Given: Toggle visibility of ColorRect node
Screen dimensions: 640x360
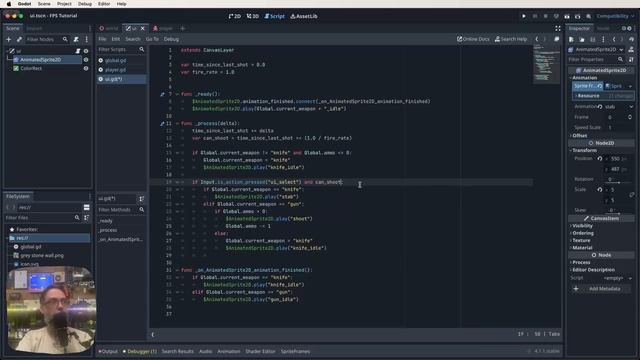Looking at the screenshot, I should click(86, 69).
